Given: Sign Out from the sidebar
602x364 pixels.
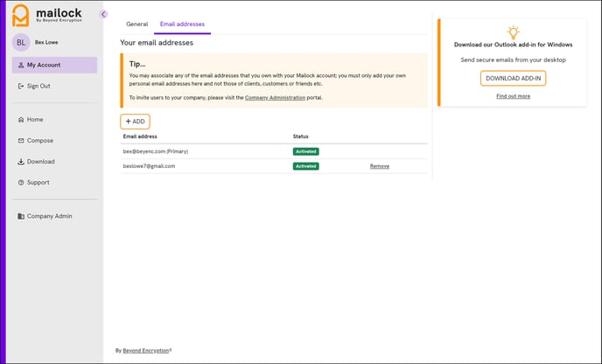Looking at the screenshot, I should 54,86.
